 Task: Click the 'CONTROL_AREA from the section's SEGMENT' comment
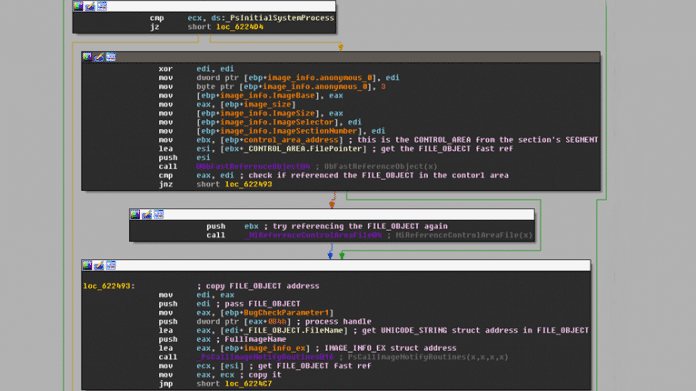pos(506,140)
